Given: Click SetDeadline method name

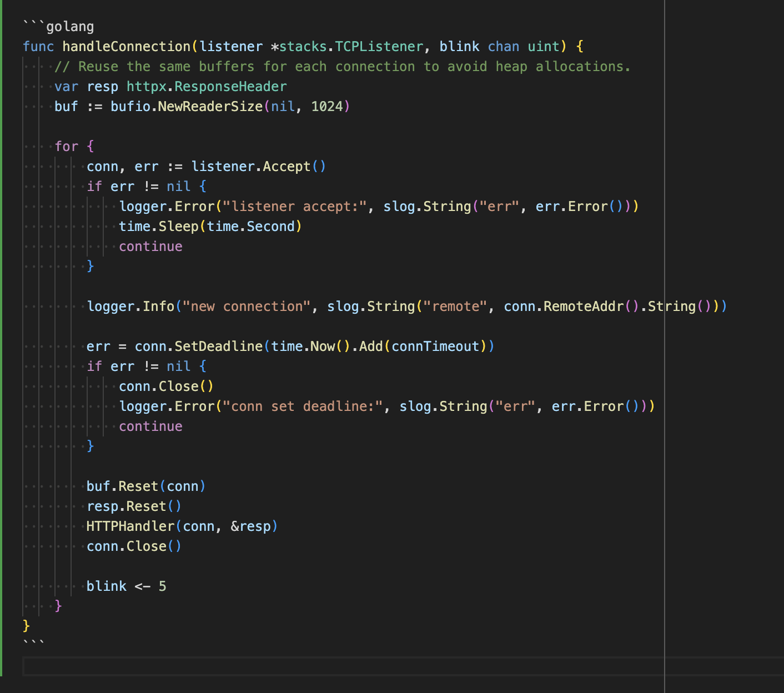Looking at the screenshot, I should coord(219,346).
